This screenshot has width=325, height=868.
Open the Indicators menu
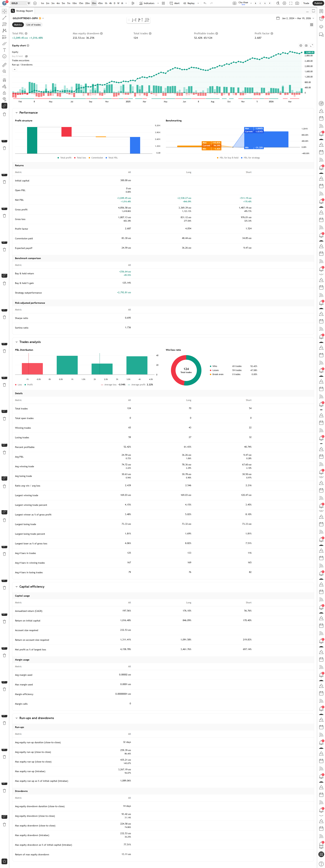(147, 3)
